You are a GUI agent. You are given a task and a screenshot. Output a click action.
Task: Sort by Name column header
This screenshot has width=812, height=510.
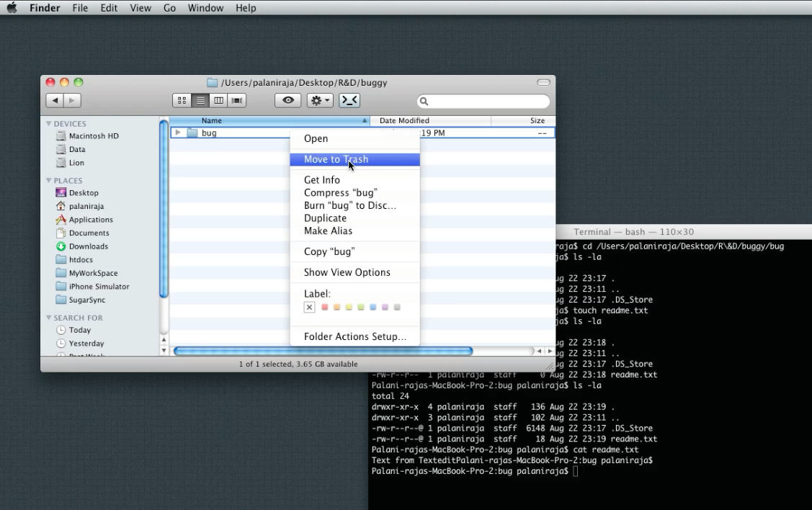[x=269, y=120]
